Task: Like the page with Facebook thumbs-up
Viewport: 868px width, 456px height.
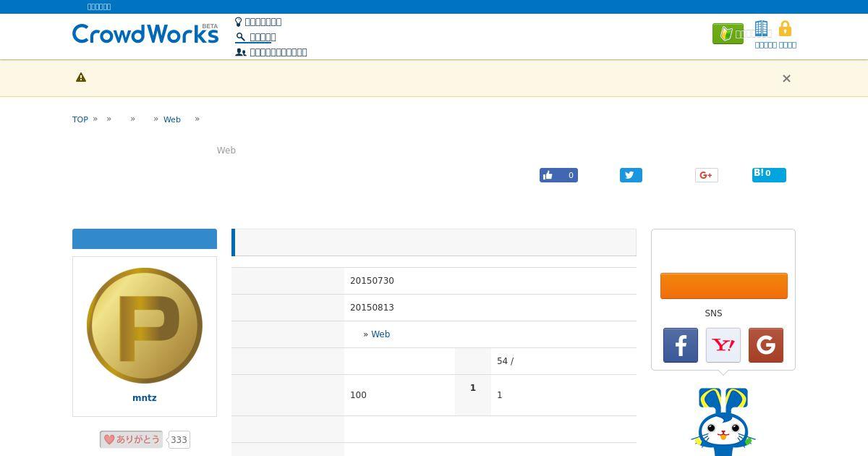Action: (558, 175)
